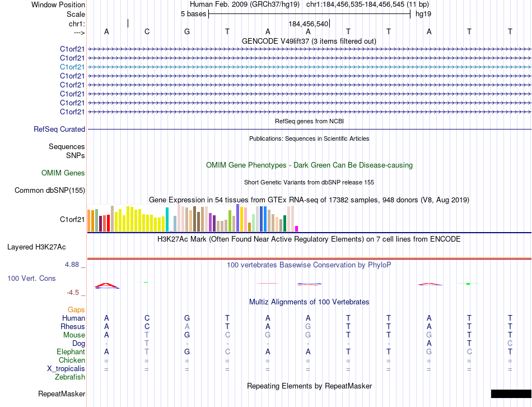Click C1orf21 label beside the GTEx bar chart

pyautogui.click(x=72, y=219)
